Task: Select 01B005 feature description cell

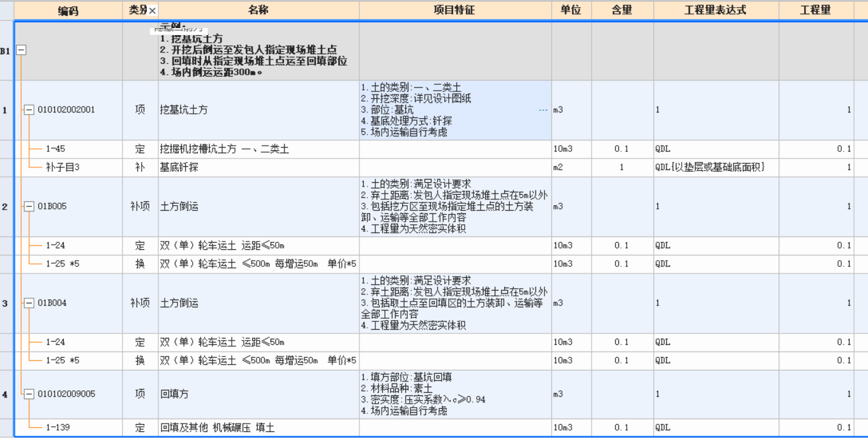Action: (455, 206)
